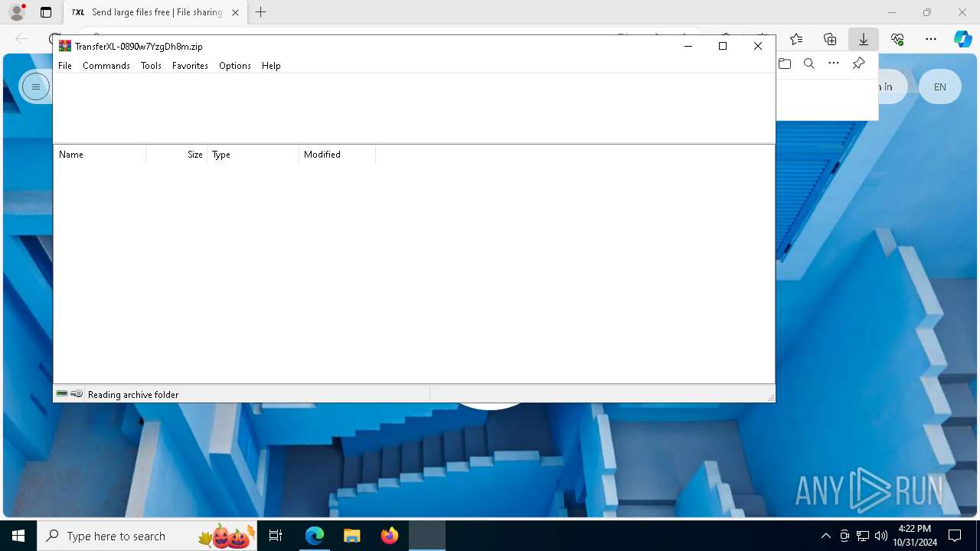Open Edge Settings and more menu

pos(931,39)
